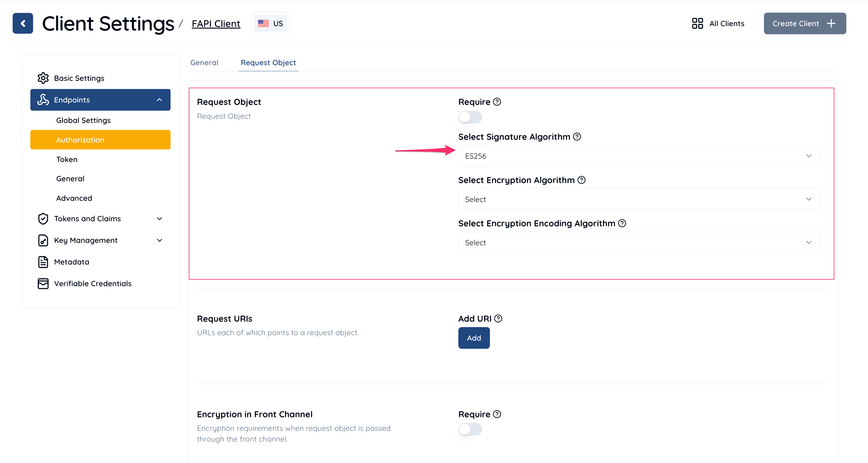Click the All Clients grid icon
Screen dimensions: 868x463
[697, 23]
